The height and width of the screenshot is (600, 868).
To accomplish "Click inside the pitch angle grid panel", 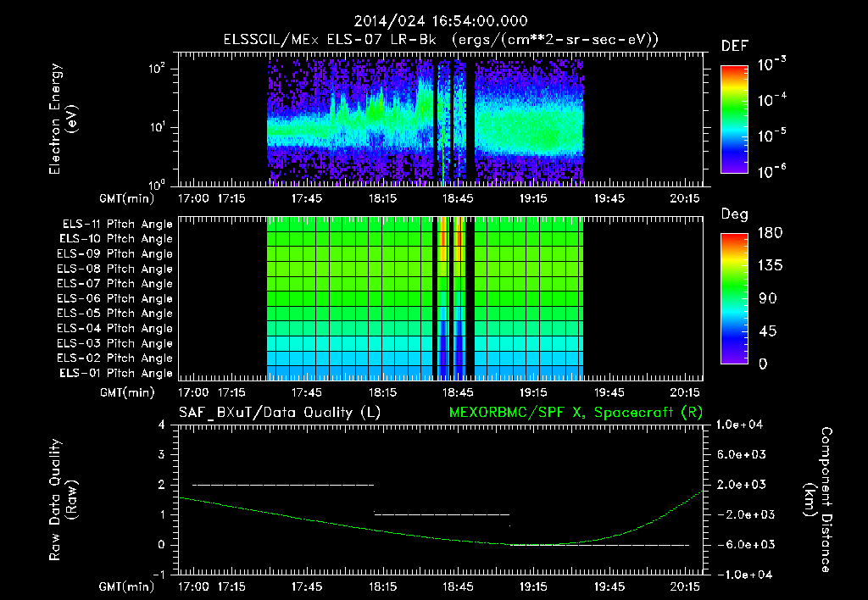I will pyautogui.click(x=440, y=298).
